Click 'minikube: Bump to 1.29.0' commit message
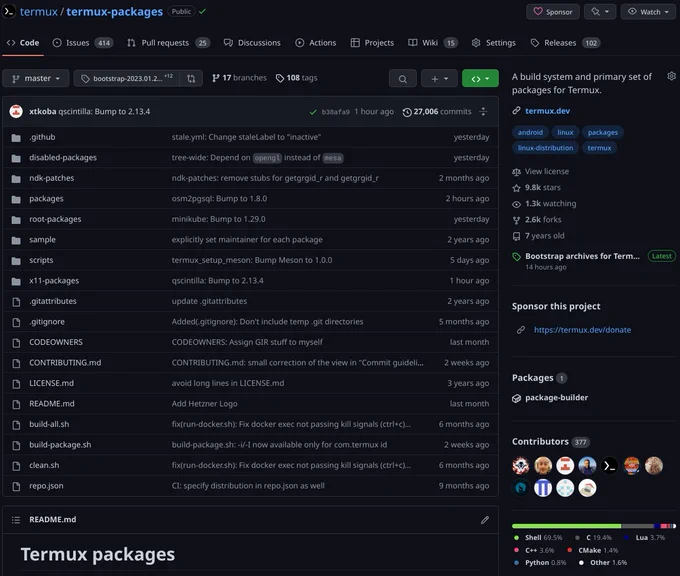 219,219
